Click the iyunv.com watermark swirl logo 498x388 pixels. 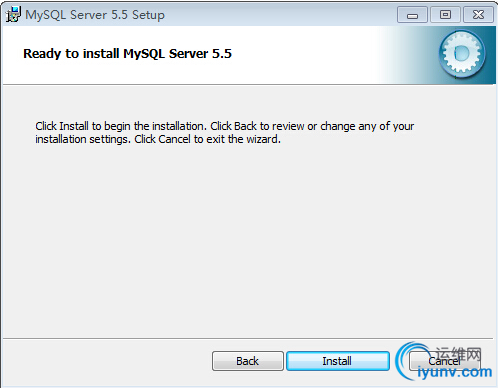pos(408,361)
